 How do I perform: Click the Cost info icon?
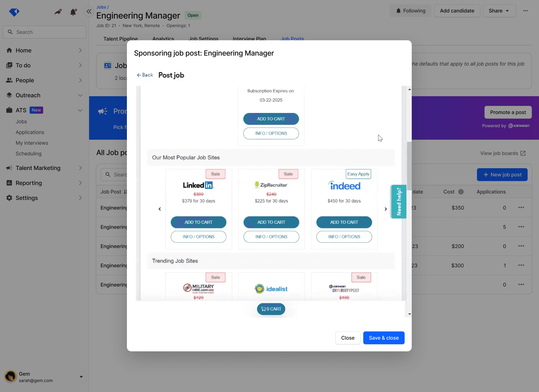click(x=461, y=192)
